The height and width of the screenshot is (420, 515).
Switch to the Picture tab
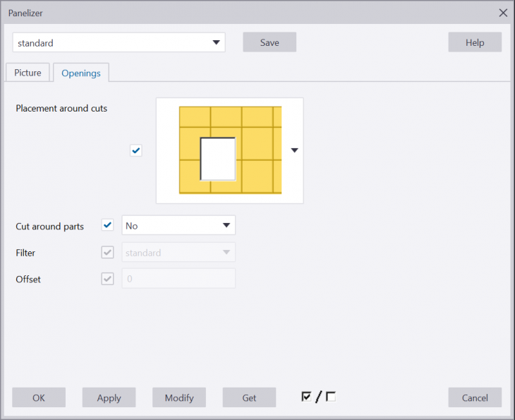(28, 73)
